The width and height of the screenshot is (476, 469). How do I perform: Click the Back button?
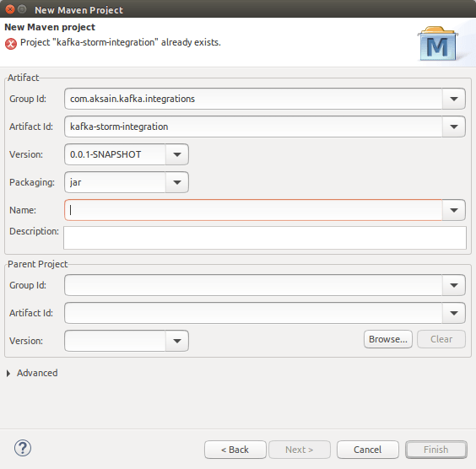click(x=235, y=450)
